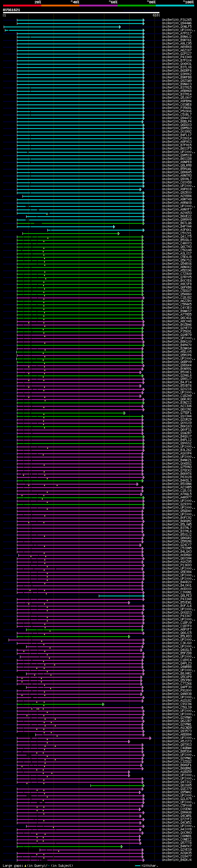
Task: Select label UniRef100_B4NTK7
Action: (177, 846)
